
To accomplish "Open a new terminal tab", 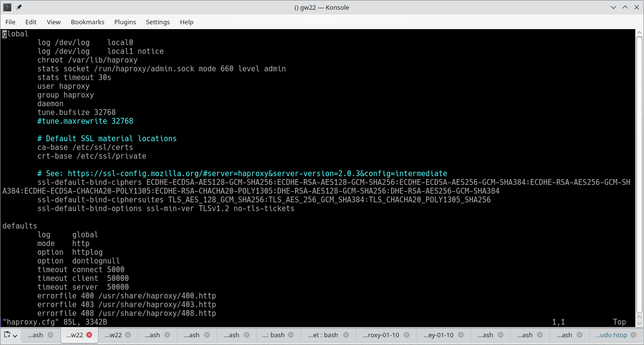I will (x=7, y=335).
